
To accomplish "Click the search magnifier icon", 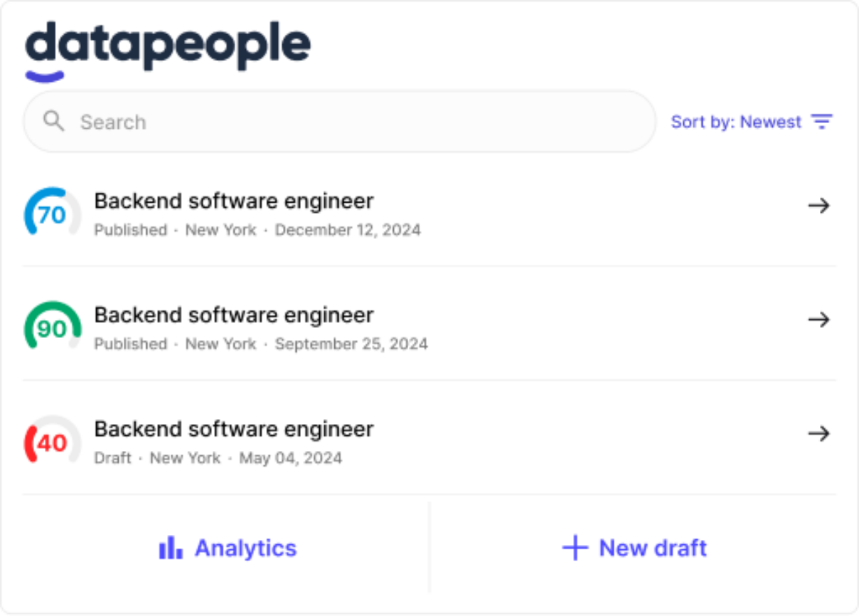I will 53,121.
